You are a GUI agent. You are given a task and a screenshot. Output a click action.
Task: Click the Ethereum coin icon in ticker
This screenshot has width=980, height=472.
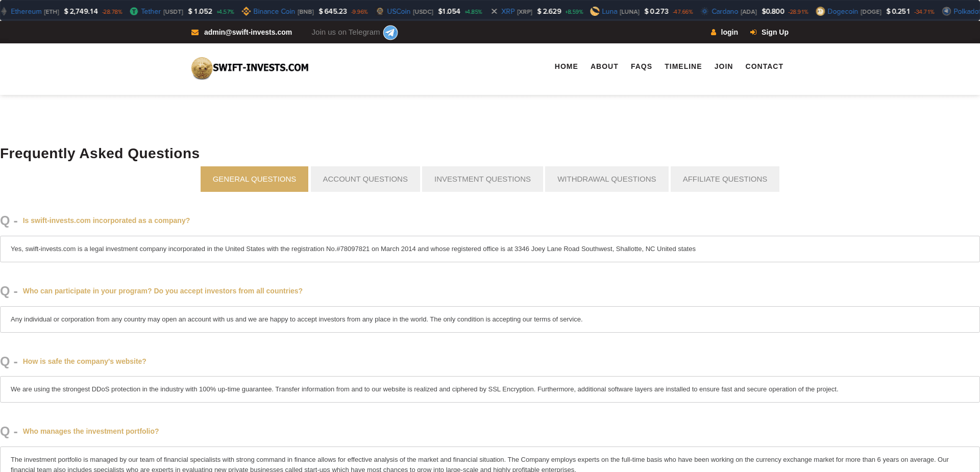point(5,11)
